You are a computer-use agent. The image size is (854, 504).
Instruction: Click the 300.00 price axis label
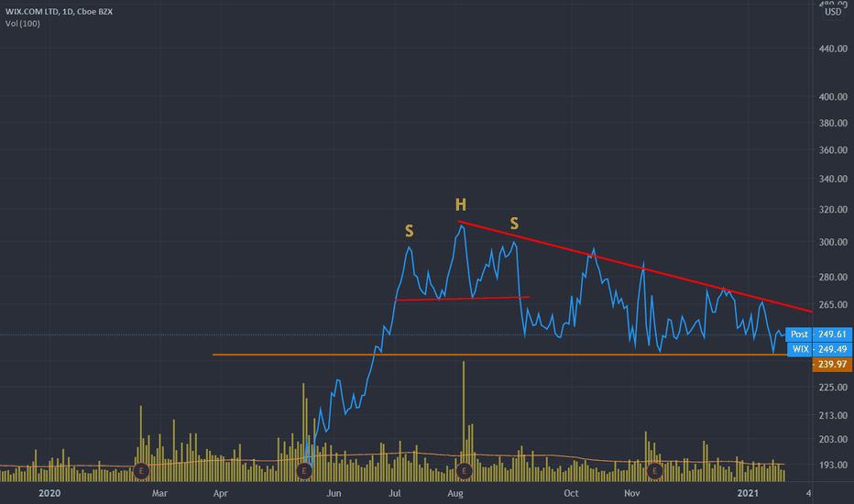click(833, 242)
